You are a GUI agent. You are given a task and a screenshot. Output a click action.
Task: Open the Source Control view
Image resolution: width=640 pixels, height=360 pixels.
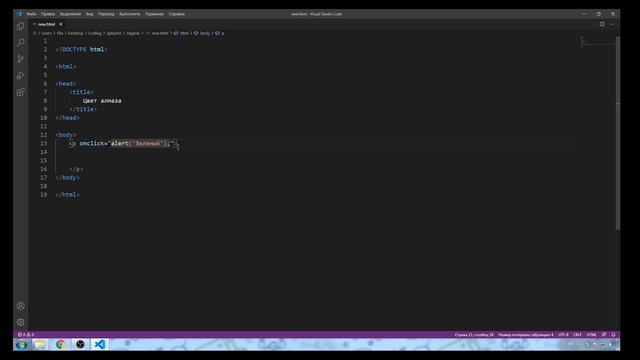(x=20, y=59)
